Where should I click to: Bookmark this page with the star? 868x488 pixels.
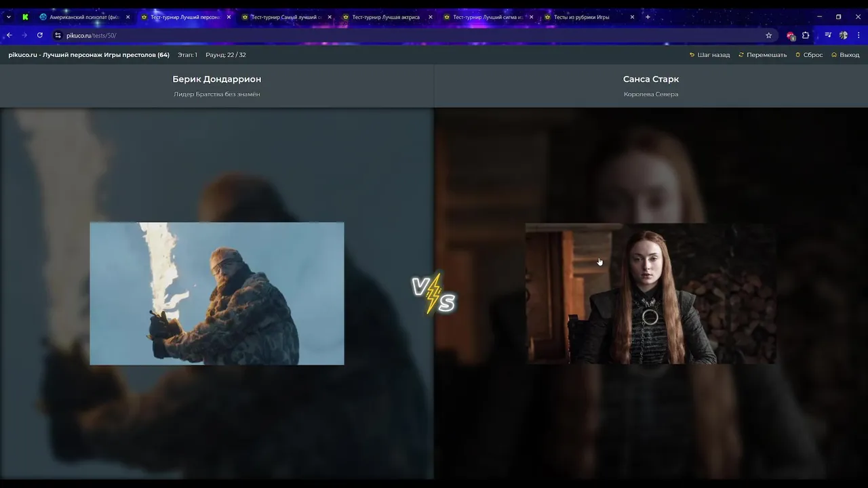[x=768, y=35]
